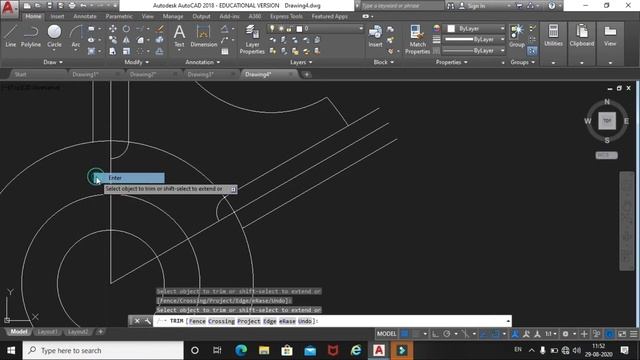Click the Explode tool icon
Screen dimensions: 640x360
[160, 40]
